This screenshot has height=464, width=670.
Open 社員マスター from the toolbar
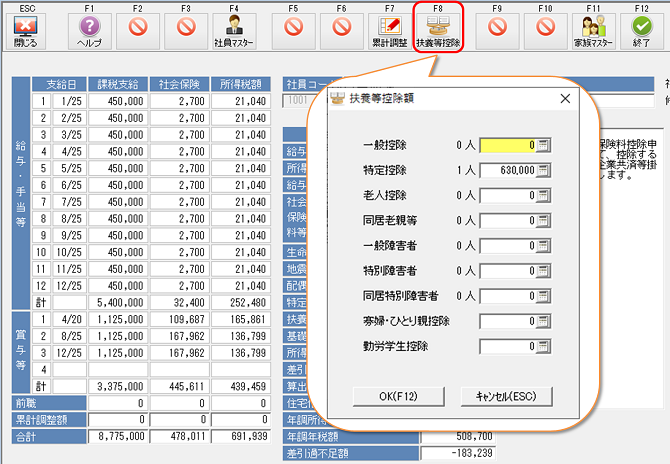234,31
